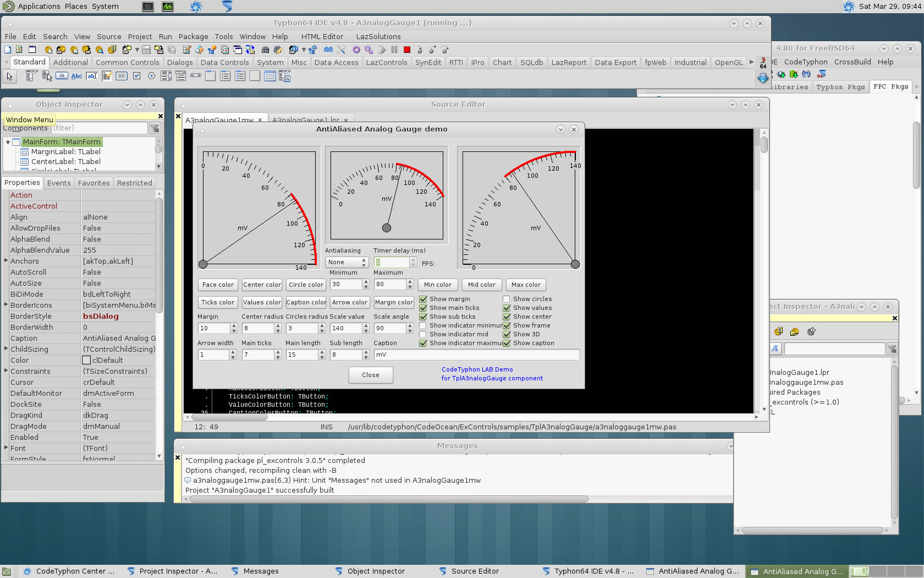Toggle the Show 3D checkbox

(507, 334)
